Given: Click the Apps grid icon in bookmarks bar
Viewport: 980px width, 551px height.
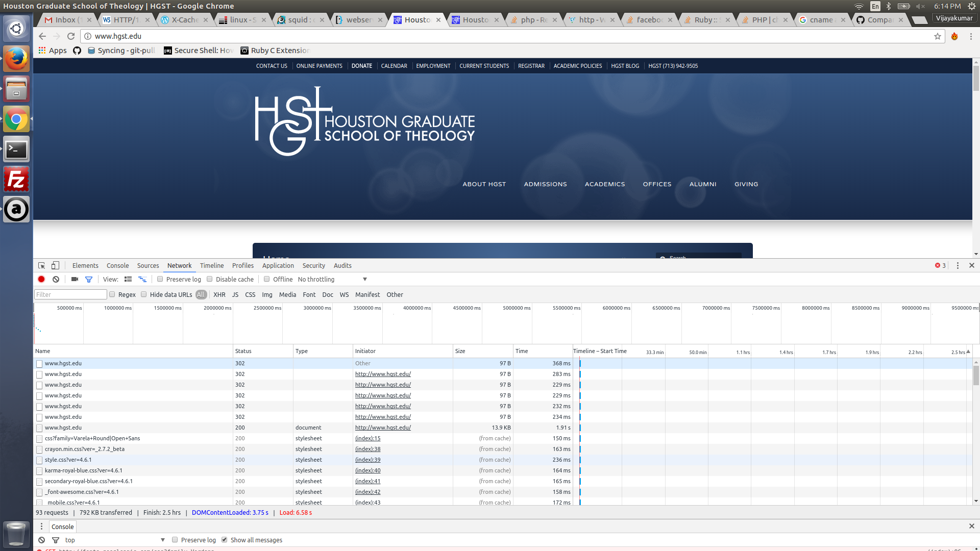Looking at the screenshot, I should [42, 50].
